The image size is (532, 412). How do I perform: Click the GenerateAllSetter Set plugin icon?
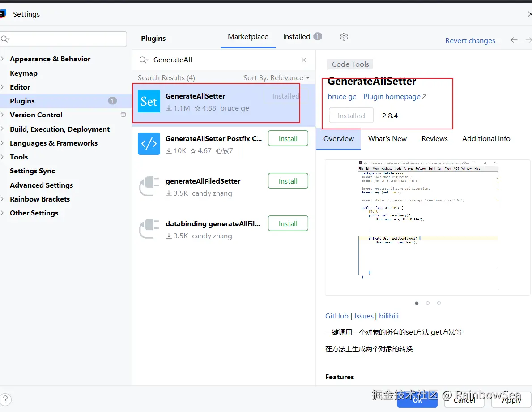[x=149, y=101]
